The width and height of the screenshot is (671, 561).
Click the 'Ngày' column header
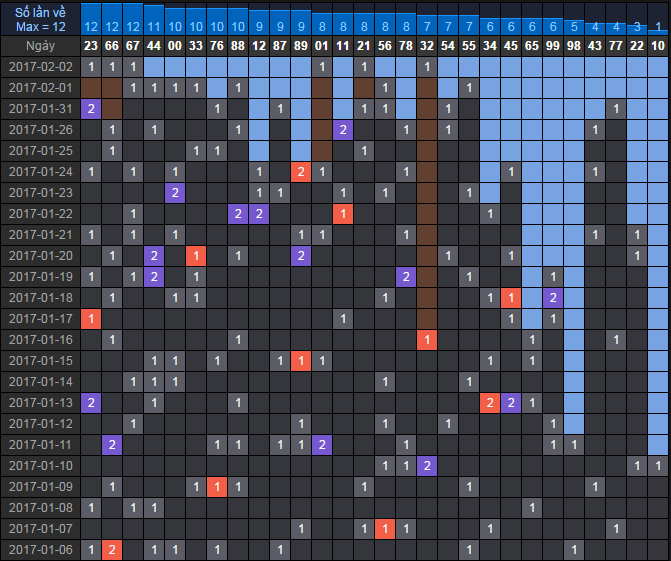(x=40, y=46)
